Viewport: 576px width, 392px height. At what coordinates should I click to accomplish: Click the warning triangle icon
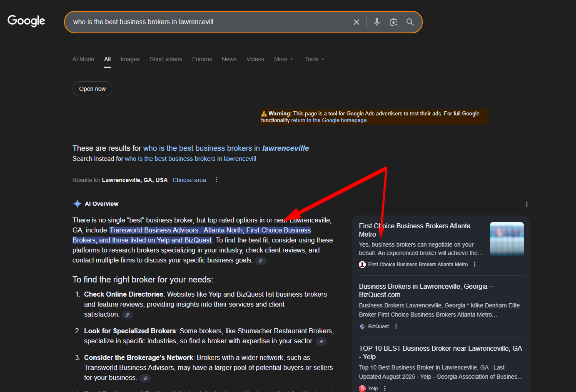[264, 114]
